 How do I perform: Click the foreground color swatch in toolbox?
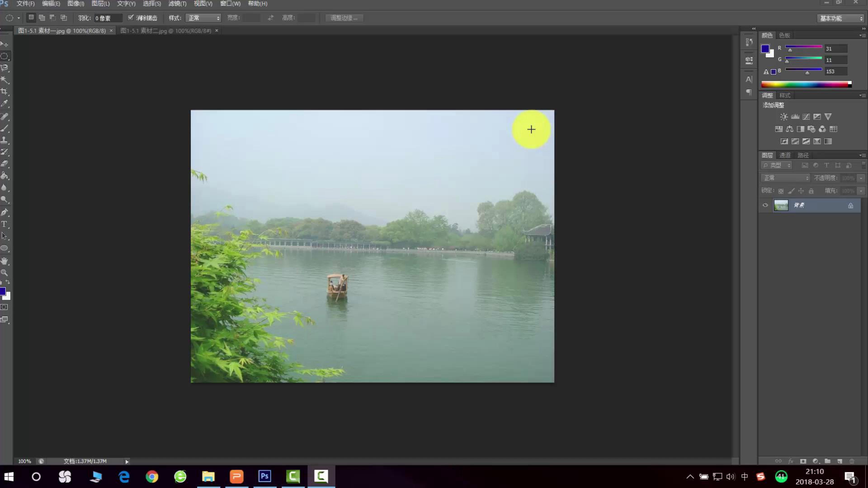[2, 291]
